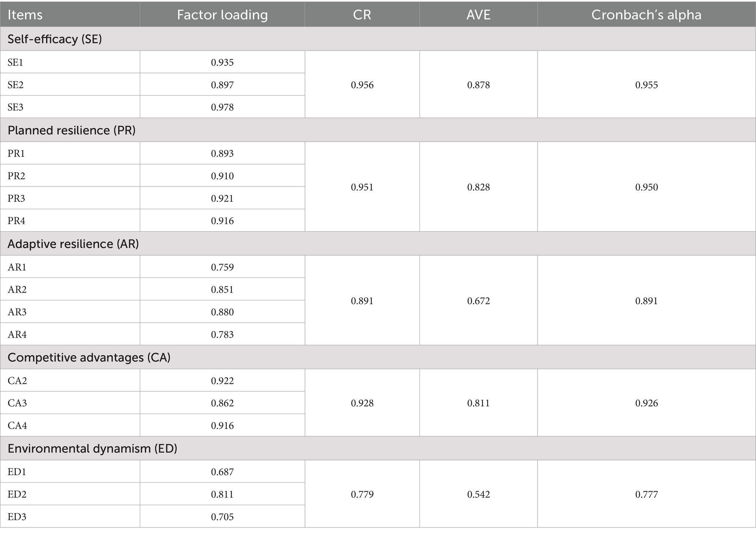Click the ED2 item cell
Viewport: 756px width, 534px height.
click(17, 494)
